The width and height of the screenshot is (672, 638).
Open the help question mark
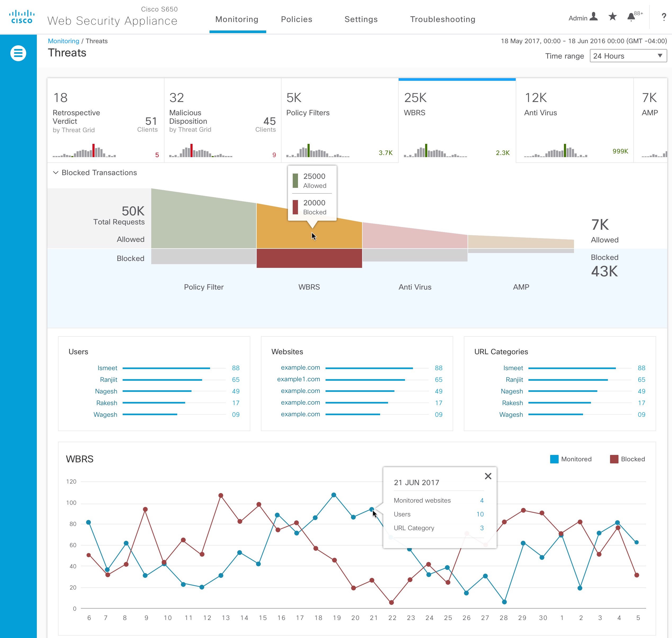click(x=664, y=17)
